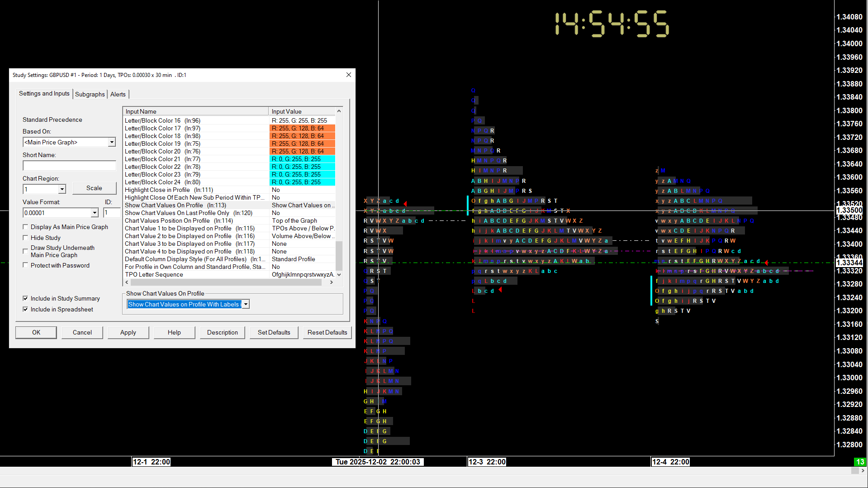Click the OK button
The width and height of the screenshot is (868, 488).
36,332
